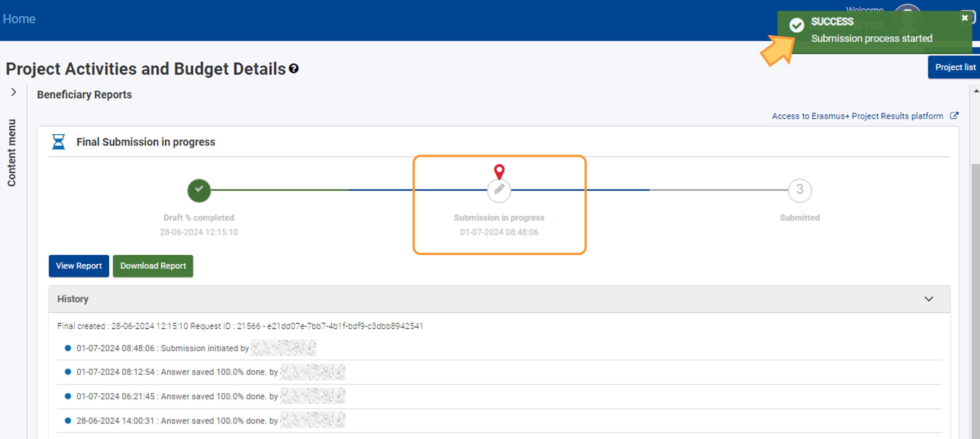Collapse the History section chevron
Image resolution: width=980 pixels, height=439 pixels.
click(x=929, y=299)
